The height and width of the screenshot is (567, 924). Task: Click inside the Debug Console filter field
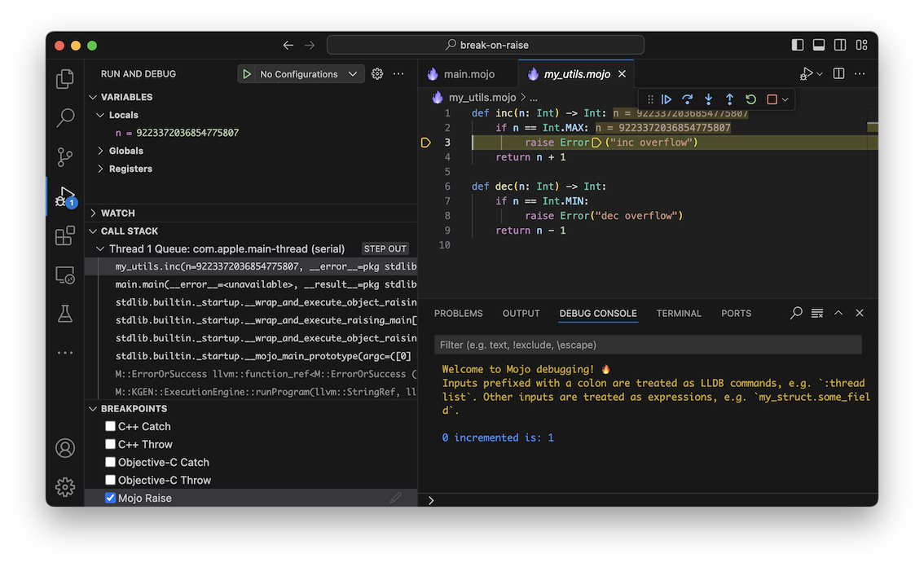coord(644,344)
